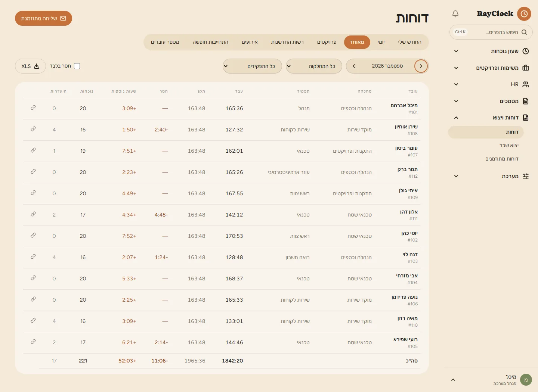The width and height of the screenshot is (538, 392).
Task: Open link icon for יוסי כהן row
Action: [x=33, y=236]
